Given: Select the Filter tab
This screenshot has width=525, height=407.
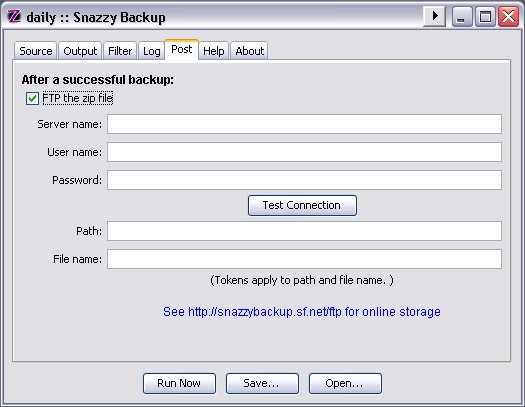Looking at the screenshot, I should pyautogui.click(x=120, y=51).
